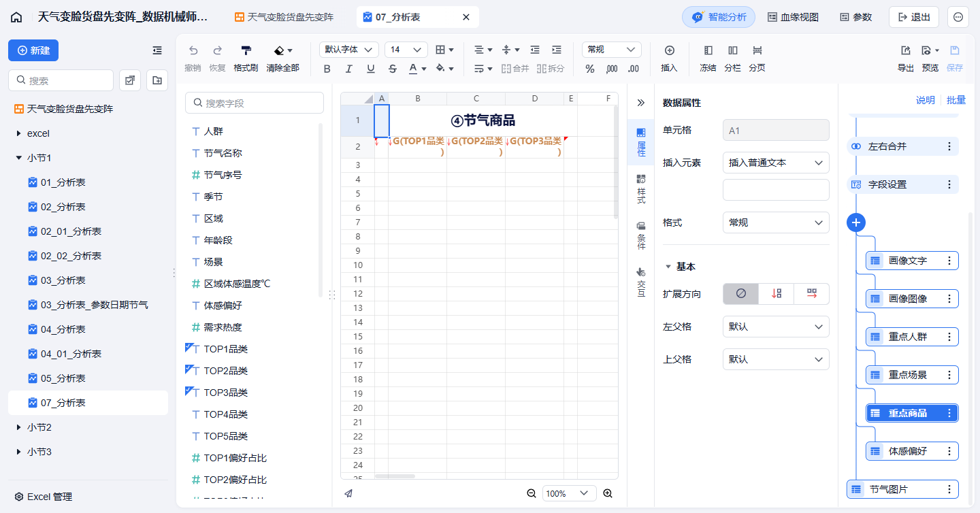The image size is (980, 513).
Task: Open the font size 14 dropdown
Action: coord(406,50)
